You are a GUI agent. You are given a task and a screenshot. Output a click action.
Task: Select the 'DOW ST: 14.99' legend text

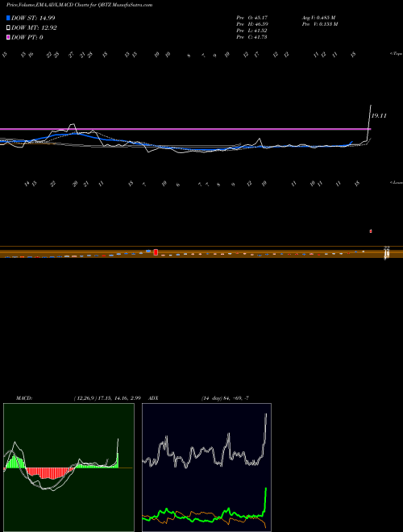33,18
